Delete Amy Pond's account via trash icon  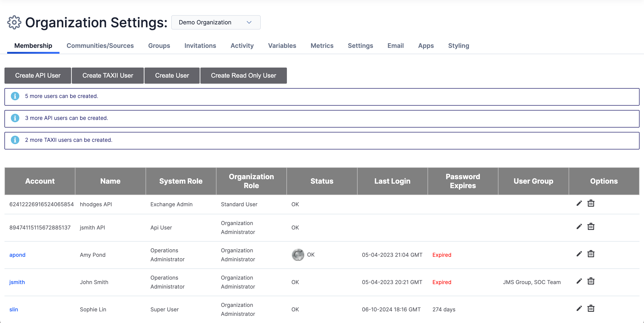point(591,254)
